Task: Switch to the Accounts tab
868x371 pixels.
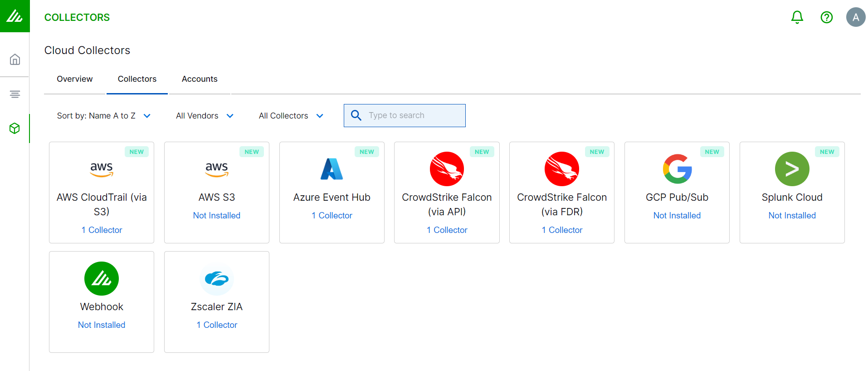Action: (200, 79)
